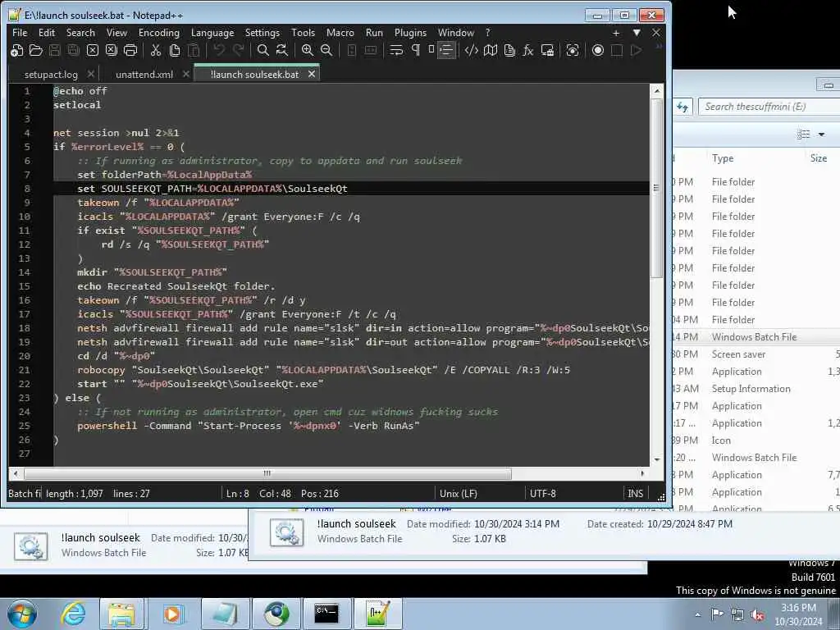
Task: Click the Copy icon in toolbar
Action: click(175, 50)
